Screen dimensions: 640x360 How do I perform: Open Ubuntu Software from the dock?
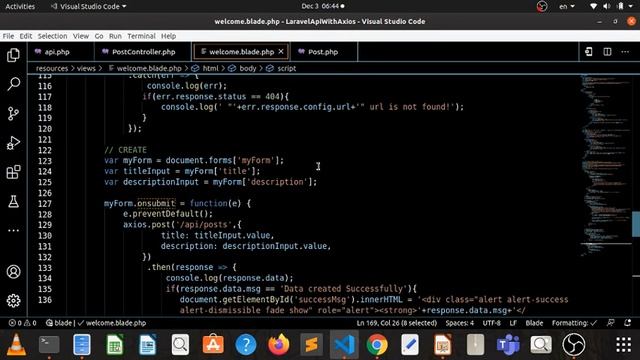click(x=213, y=345)
